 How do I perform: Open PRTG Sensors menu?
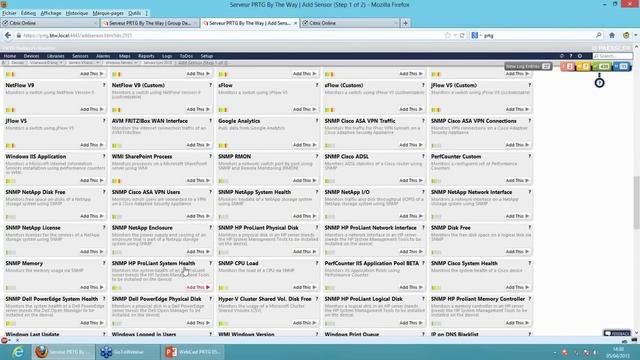(x=80, y=56)
